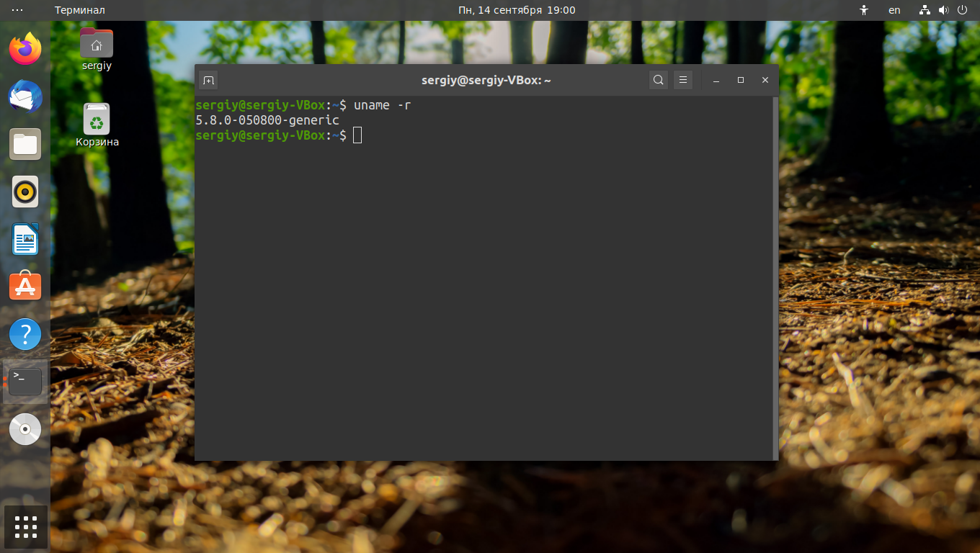Click the terminal search icon
980x553 pixels.
(658, 80)
